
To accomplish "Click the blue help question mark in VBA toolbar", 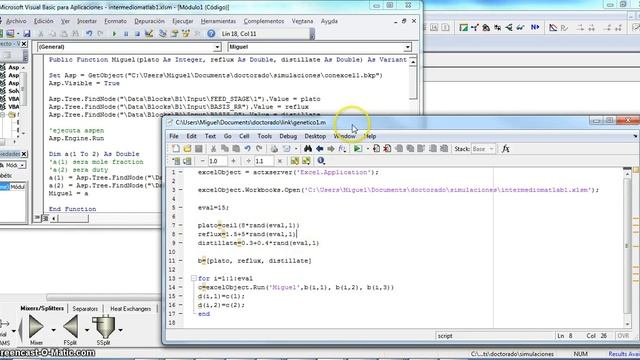I will coord(211,33).
